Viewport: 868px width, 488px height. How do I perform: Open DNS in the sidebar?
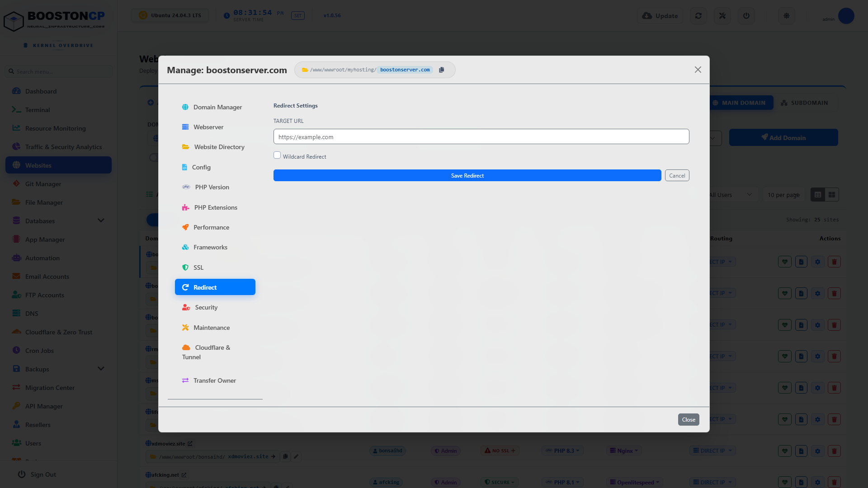coord(58,314)
